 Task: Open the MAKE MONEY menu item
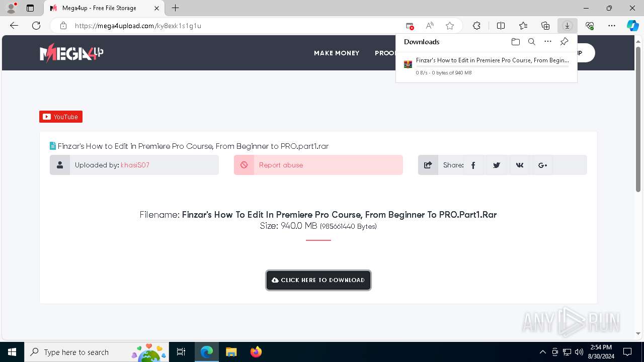coord(337,53)
